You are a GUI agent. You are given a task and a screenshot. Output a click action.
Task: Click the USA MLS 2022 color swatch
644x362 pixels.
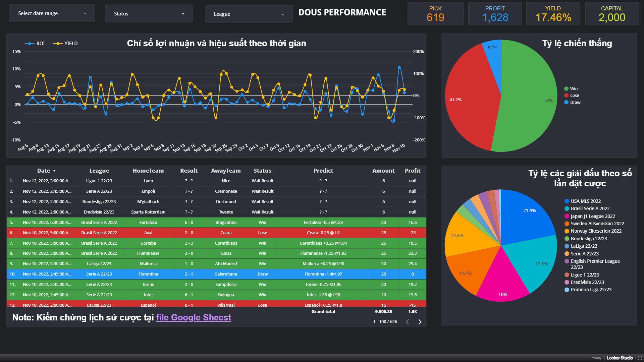click(567, 201)
